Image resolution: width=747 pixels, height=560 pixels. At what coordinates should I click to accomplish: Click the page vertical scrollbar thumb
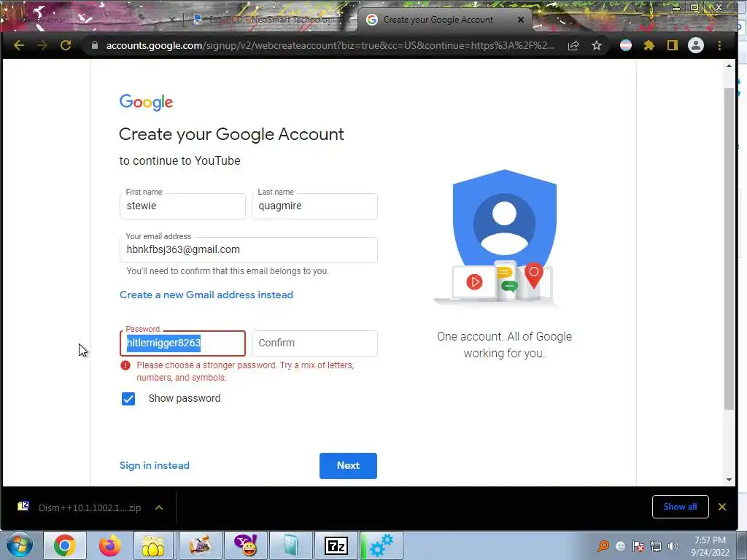(729, 248)
